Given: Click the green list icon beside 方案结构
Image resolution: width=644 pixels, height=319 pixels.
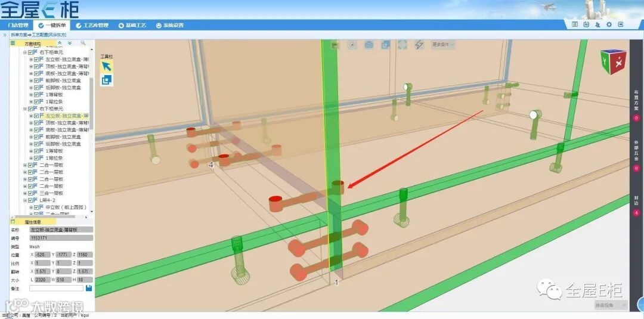Looking at the screenshot, I should pos(13,43).
